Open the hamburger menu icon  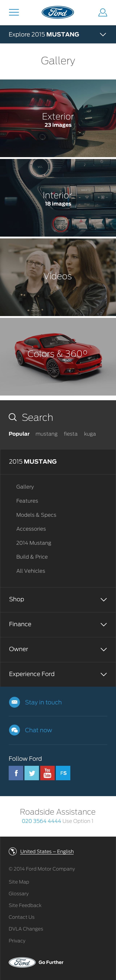14,13
